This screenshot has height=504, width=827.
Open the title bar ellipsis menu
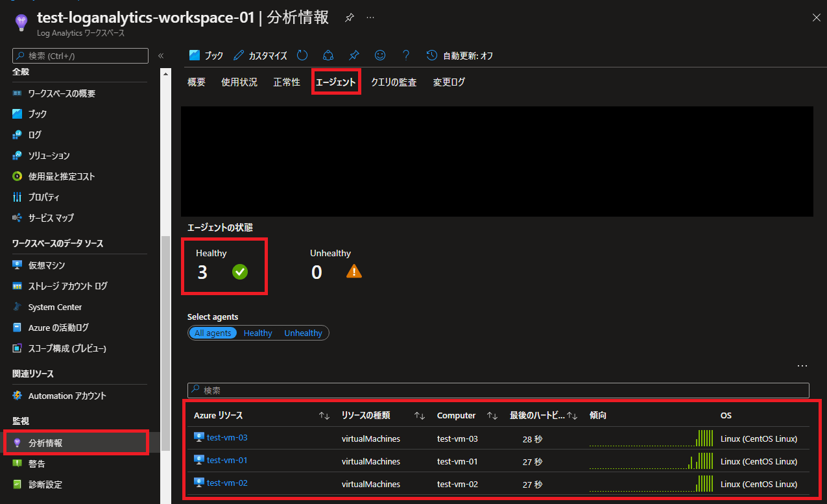[x=370, y=18]
